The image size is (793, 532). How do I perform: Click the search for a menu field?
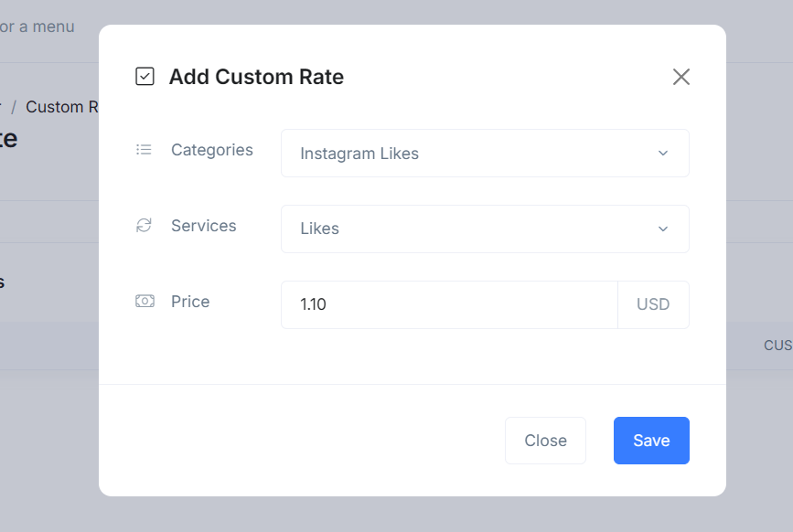(x=38, y=27)
